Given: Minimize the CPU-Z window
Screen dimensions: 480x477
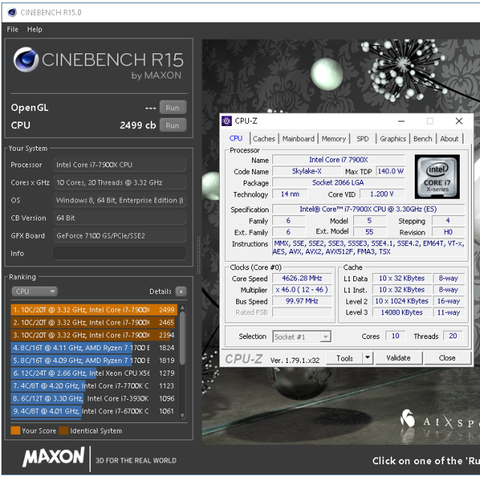Looking at the screenshot, I should pyautogui.click(x=401, y=121).
